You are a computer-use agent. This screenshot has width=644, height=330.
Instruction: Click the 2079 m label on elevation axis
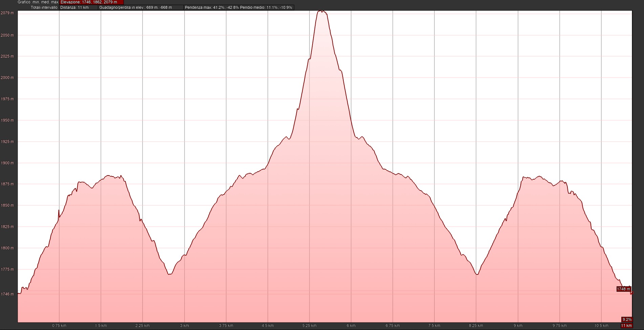[7, 13]
